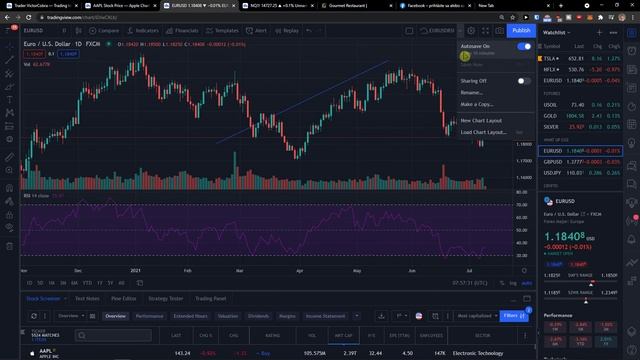Open Load Chart Layout... entry
This screenshot has width=640, height=360.
pyautogui.click(x=484, y=132)
